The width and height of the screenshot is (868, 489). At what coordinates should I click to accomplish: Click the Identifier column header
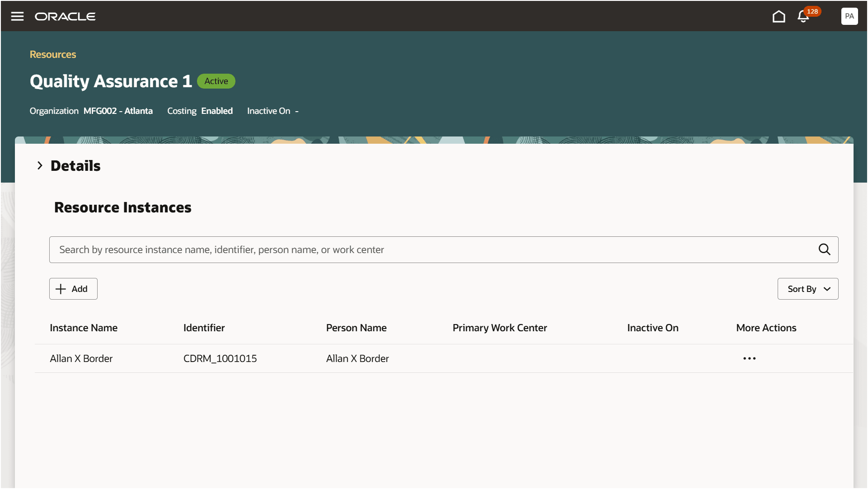tap(204, 328)
